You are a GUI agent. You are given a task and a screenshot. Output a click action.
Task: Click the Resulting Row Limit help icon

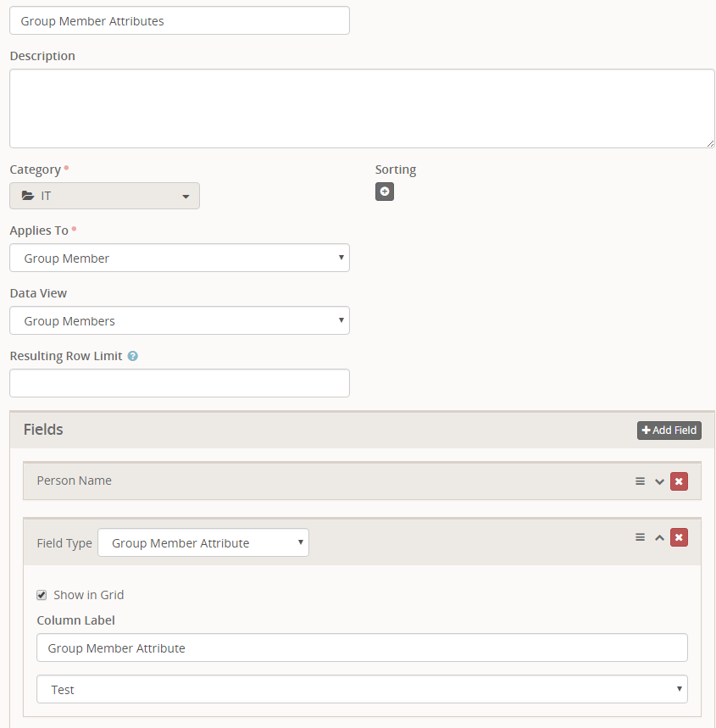point(133,357)
